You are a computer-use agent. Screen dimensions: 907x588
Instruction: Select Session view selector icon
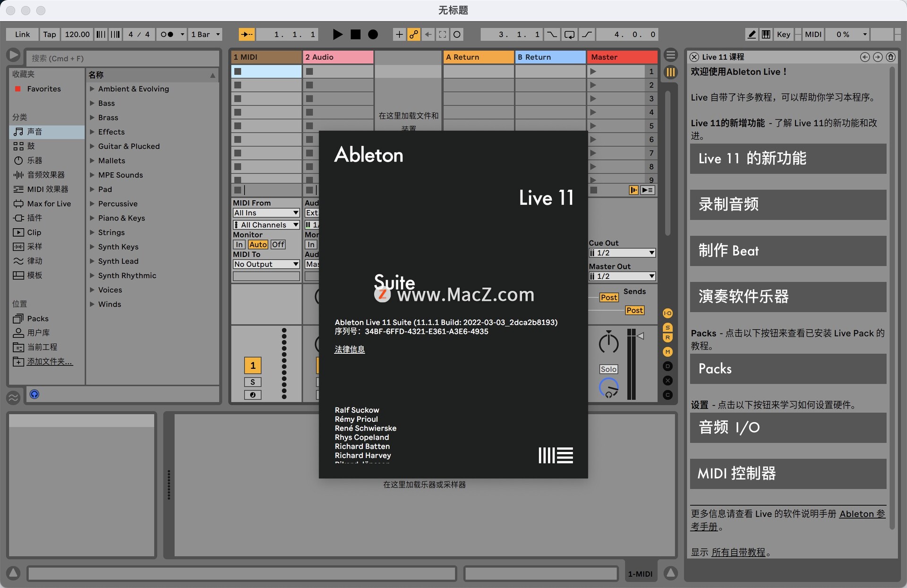click(x=670, y=72)
